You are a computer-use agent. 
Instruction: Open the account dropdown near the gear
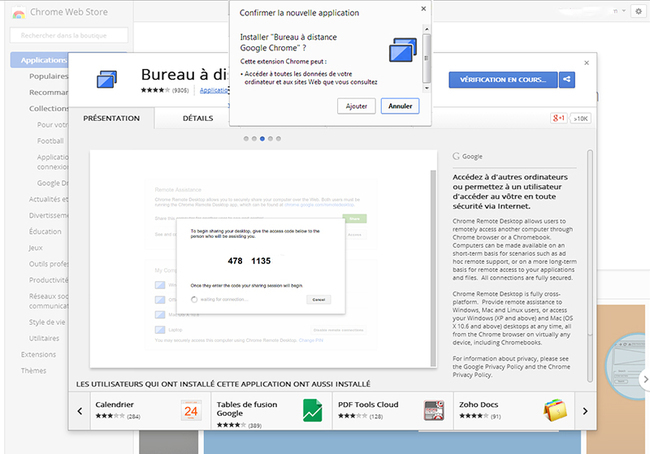(x=623, y=11)
